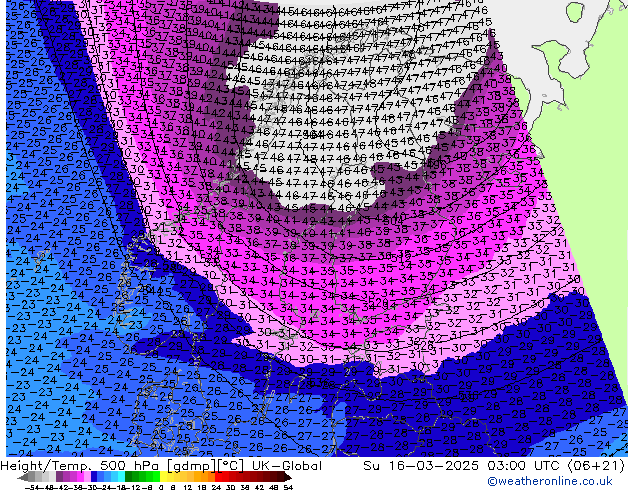Open the weatheronline.co.uk copyright link
634x490 pixels.
(549, 481)
